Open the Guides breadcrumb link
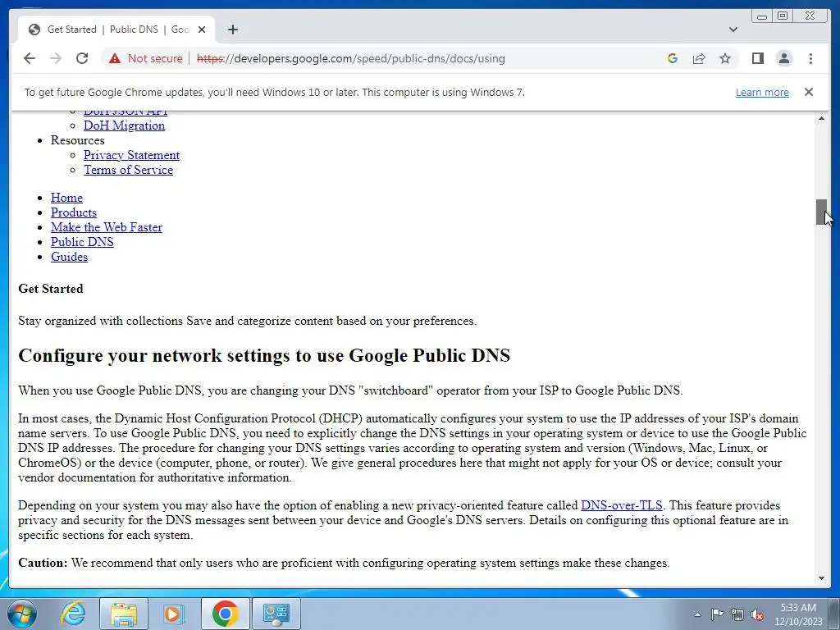 [69, 257]
